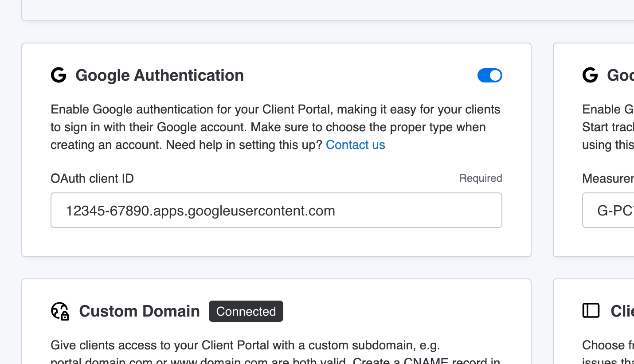
Task: Click the Connected status badge
Action: click(246, 311)
